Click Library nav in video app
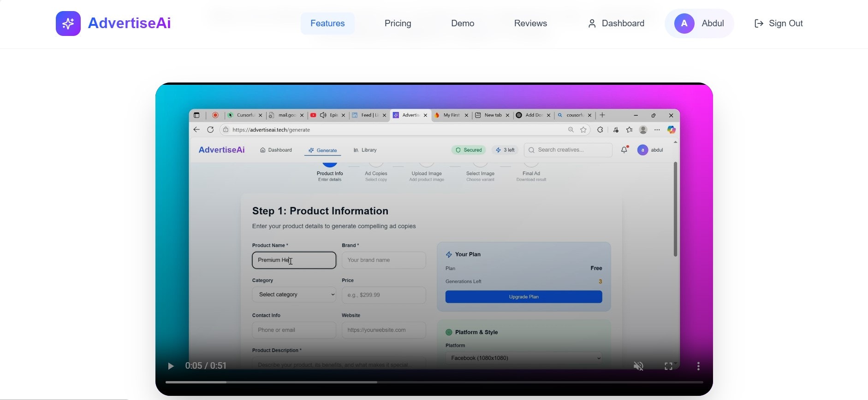This screenshot has width=868, height=400. pyautogui.click(x=365, y=150)
